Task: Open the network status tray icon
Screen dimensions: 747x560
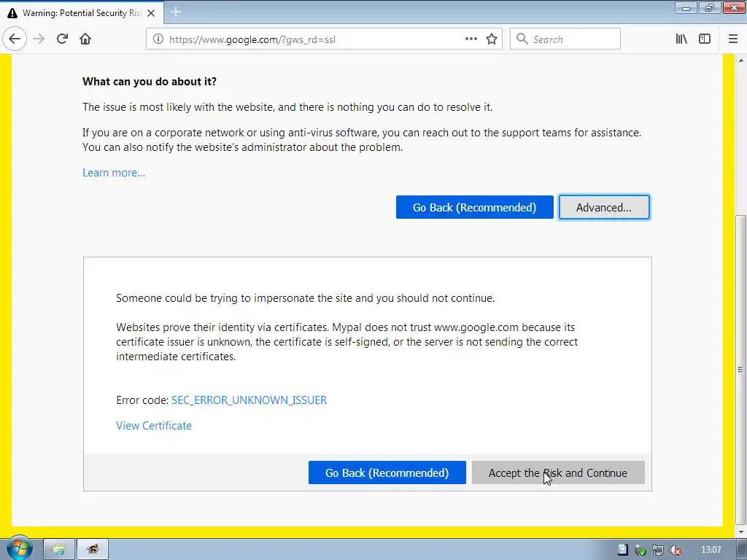Action: (657, 550)
